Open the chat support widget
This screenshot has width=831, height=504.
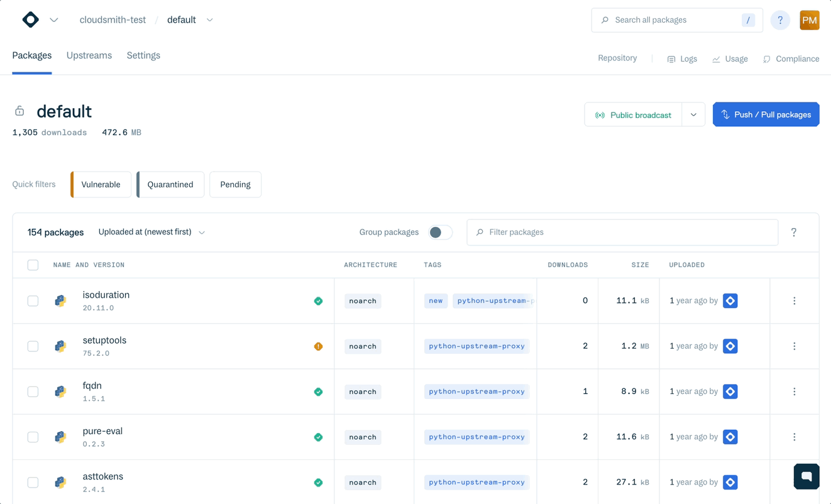pos(806,476)
